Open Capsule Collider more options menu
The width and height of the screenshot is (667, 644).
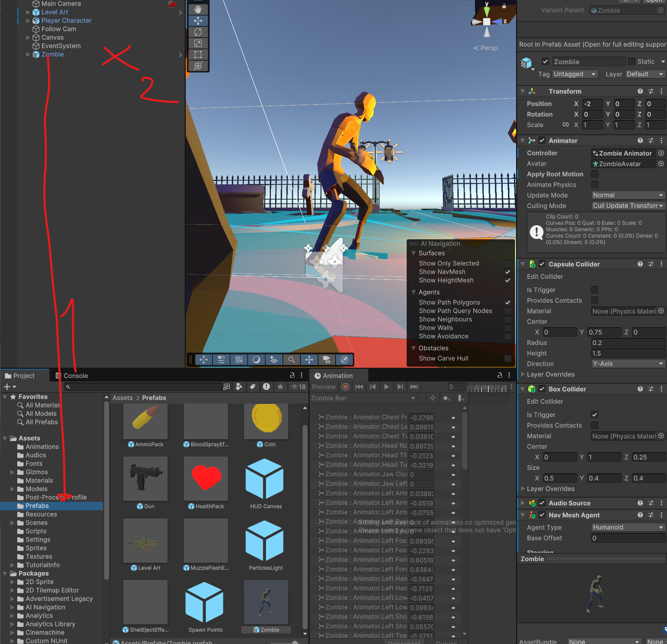pos(661,264)
